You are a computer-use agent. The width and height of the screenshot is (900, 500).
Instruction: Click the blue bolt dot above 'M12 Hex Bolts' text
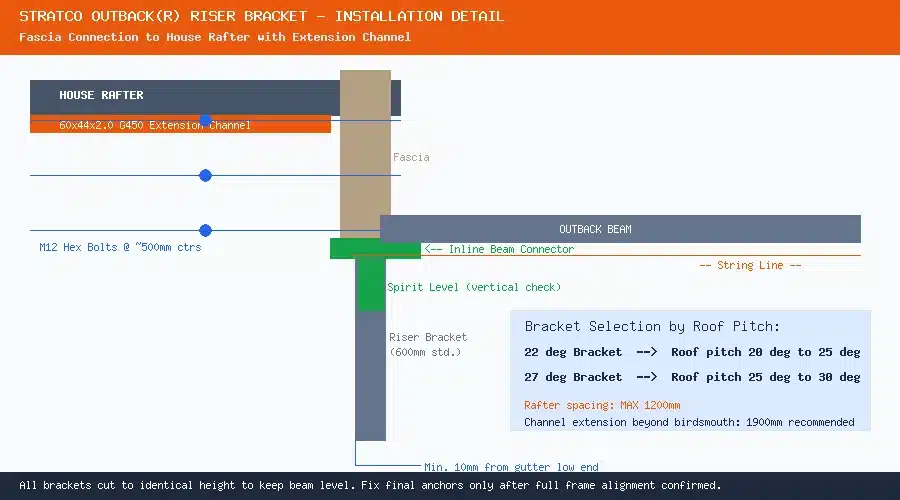pos(205,231)
